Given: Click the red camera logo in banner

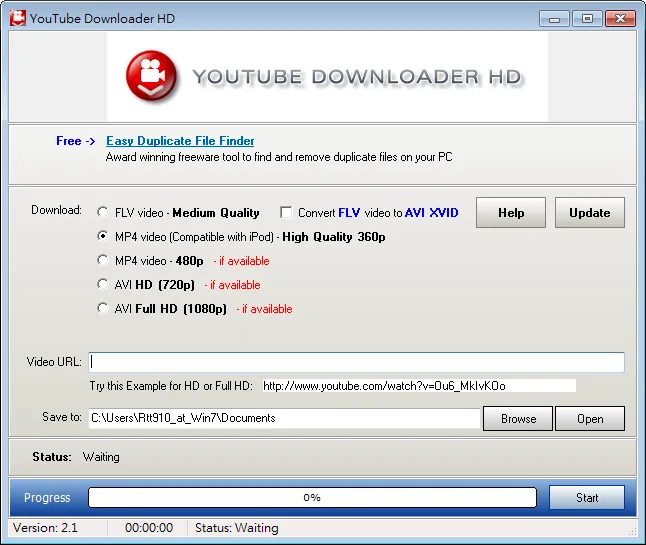Looking at the screenshot, I should [152, 76].
